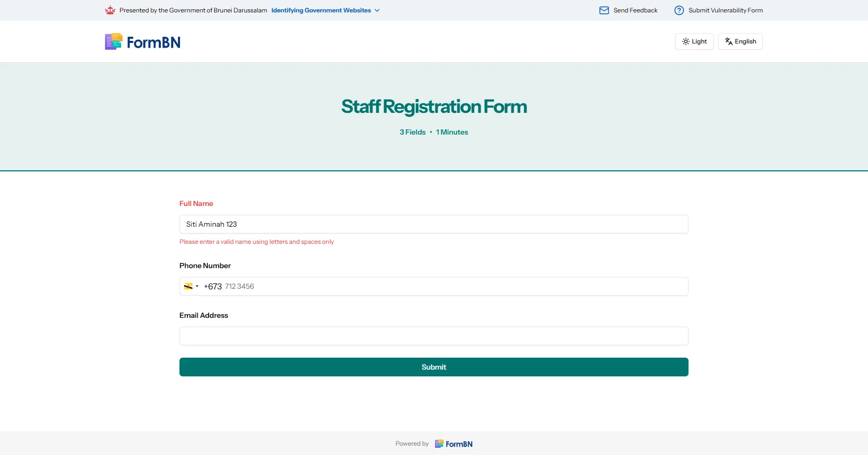868x455 pixels.
Task: Open the country code dropdown arrow
Action: click(x=197, y=286)
